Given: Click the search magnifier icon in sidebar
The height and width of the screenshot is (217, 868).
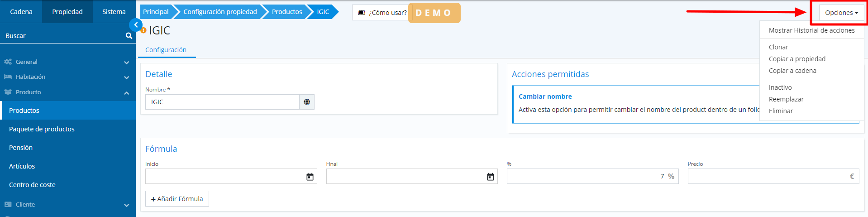Looking at the screenshot, I should point(129,36).
